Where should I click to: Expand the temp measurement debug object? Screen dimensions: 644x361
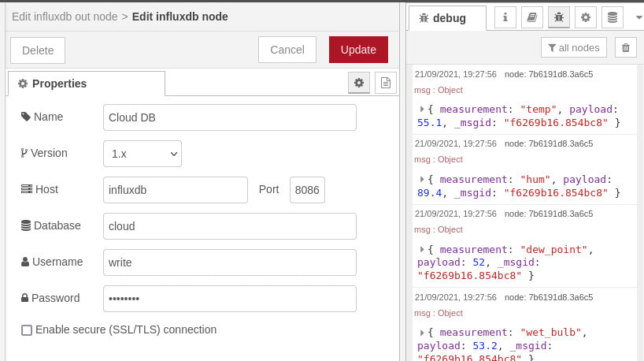click(422, 110)
